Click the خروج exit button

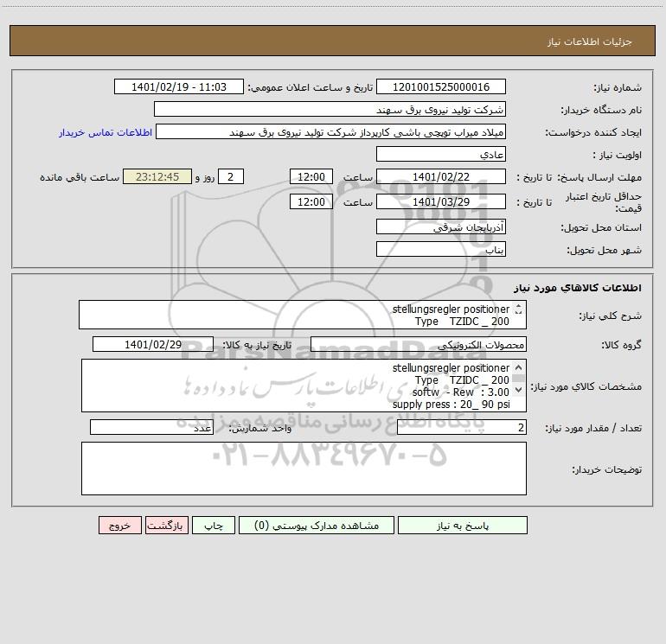119,525
